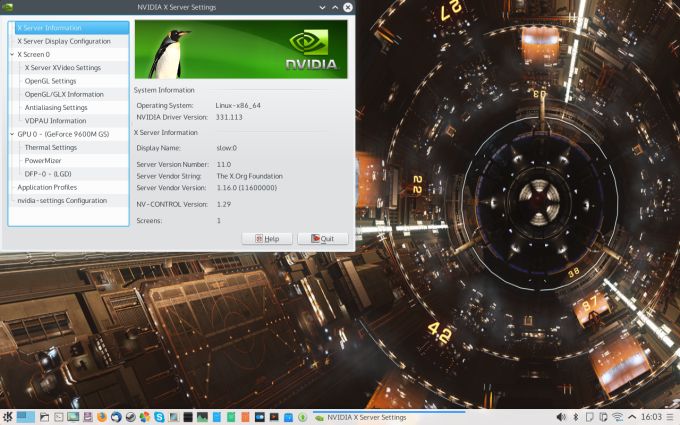Click the display name value slow:0
The image size is (680, 425).
(x=226, y=148)
